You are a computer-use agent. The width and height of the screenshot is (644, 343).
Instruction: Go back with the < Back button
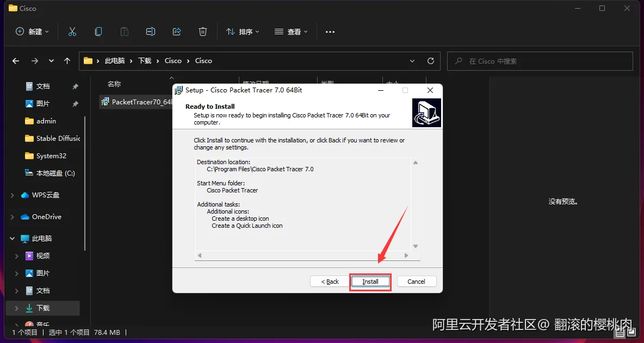pos(330,282)
